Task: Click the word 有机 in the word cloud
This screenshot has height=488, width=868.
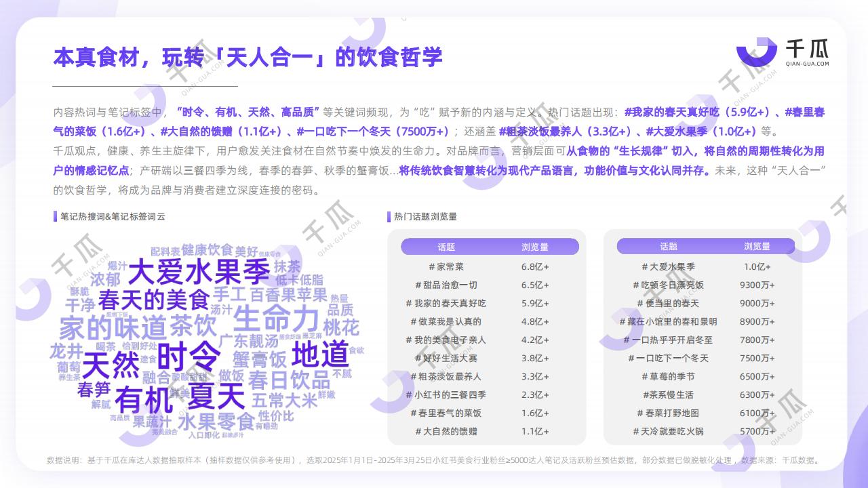Action: click(x=143, y=400)
